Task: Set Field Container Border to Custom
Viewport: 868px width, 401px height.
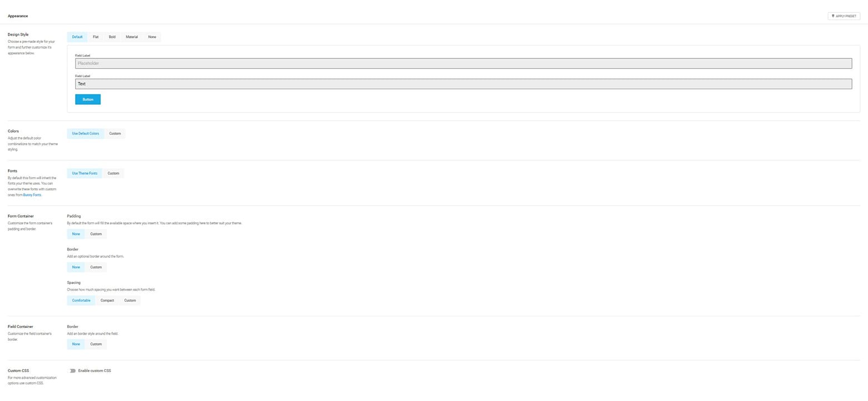Action: (95, 344)
